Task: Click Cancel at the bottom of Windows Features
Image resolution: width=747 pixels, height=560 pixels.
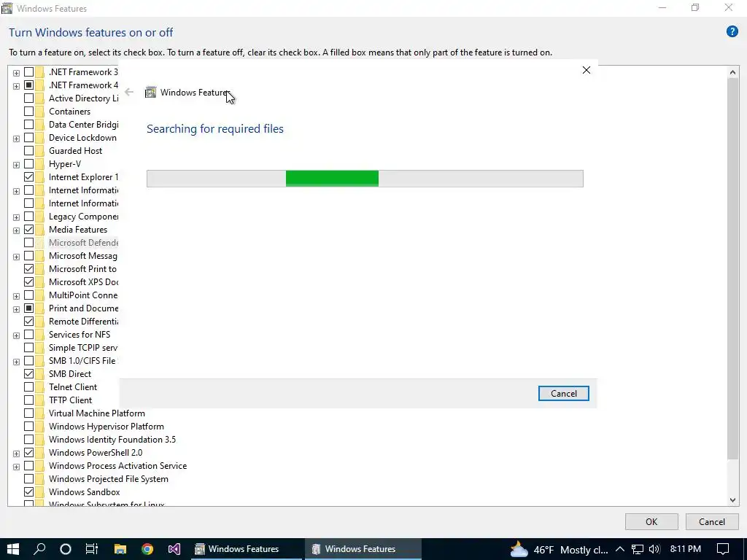Action: tap(712, 521)
